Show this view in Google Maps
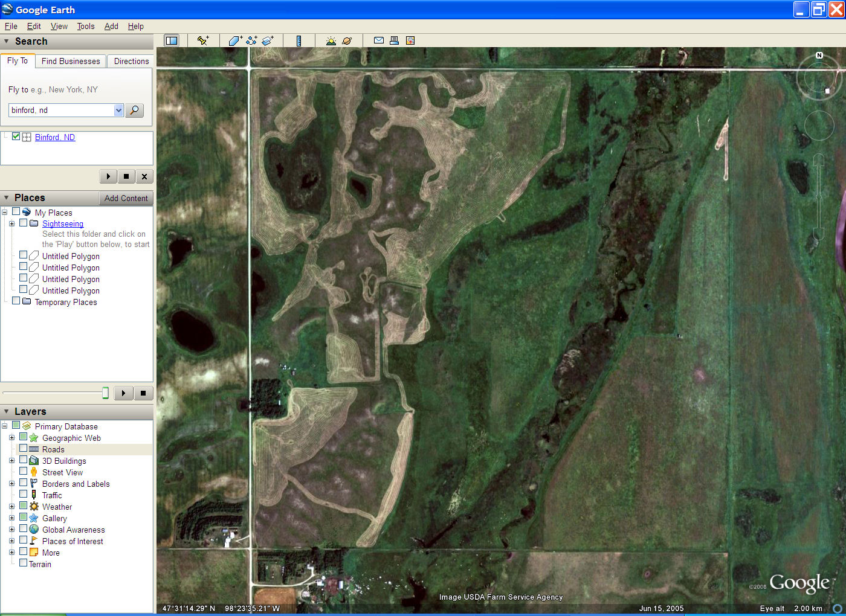The height and width of the screenshot is (616, 846). coord(410,40)
